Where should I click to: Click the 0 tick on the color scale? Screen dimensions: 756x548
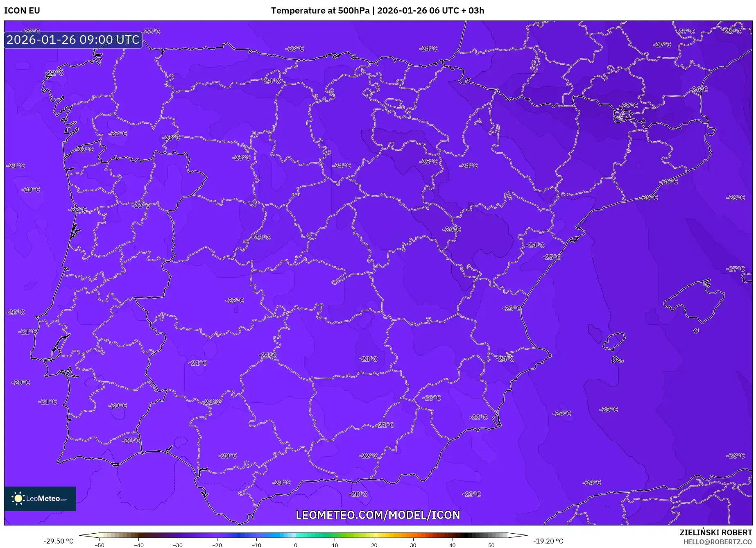click(x=296, y=545)
